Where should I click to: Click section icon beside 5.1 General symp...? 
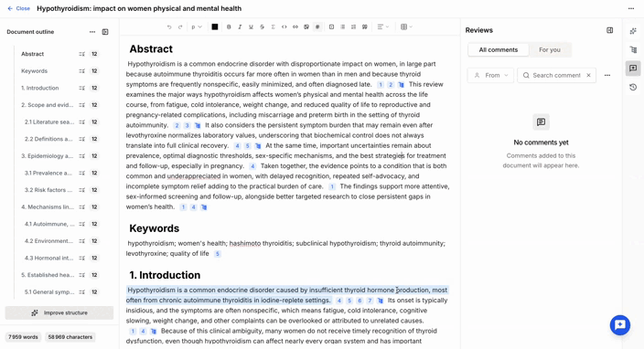tap(81, 292)
